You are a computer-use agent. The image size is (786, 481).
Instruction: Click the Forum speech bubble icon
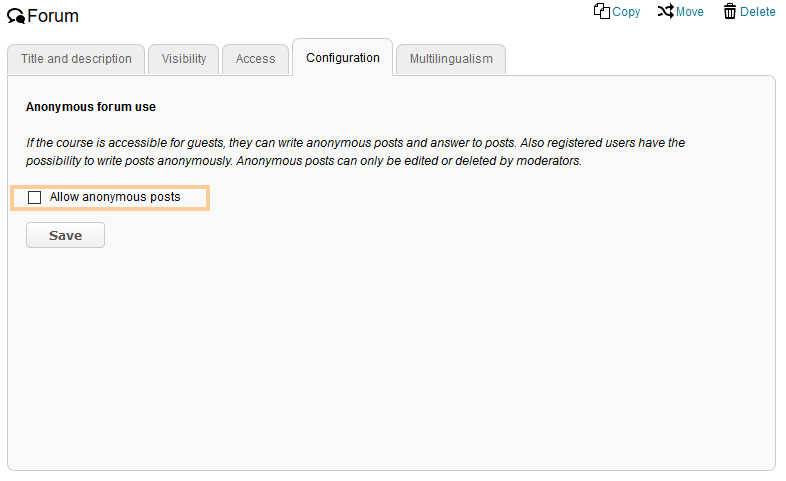[x=16, y=17]
